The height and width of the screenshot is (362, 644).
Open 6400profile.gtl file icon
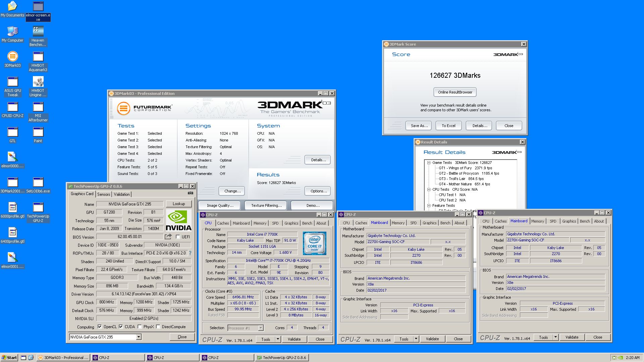[x=12, y=235]
